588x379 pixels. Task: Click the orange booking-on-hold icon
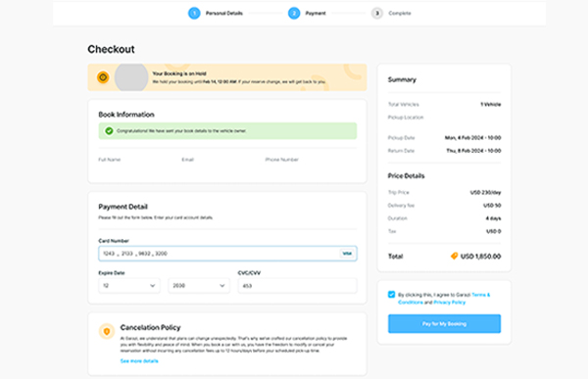click(x=103, y=77)
